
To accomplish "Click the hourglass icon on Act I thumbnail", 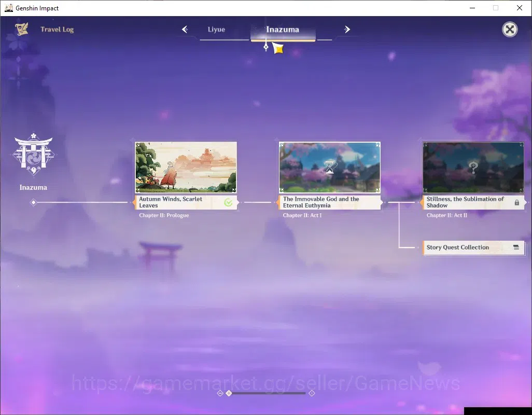I will [329, 167].
